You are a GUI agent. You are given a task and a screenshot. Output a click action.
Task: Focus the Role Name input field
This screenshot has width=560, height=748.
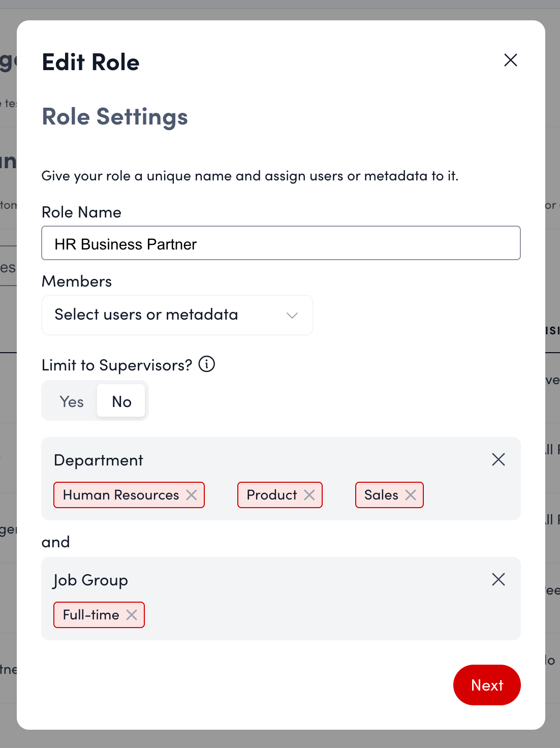click(281, 243)
